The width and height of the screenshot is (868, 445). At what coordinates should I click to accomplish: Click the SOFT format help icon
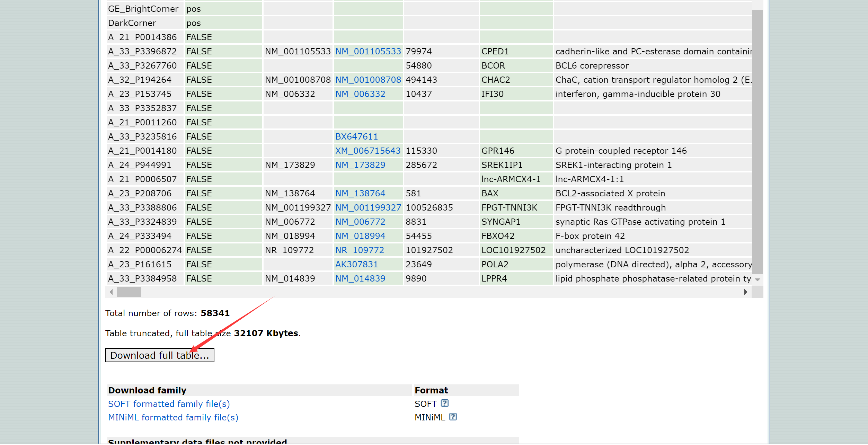tap(445, 403)
